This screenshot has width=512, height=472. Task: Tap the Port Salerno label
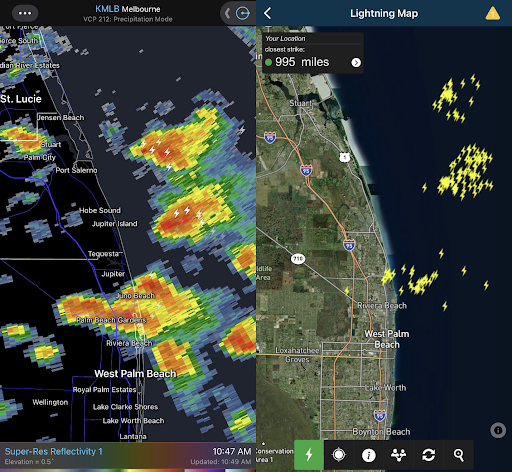click(x=76, y=170)
